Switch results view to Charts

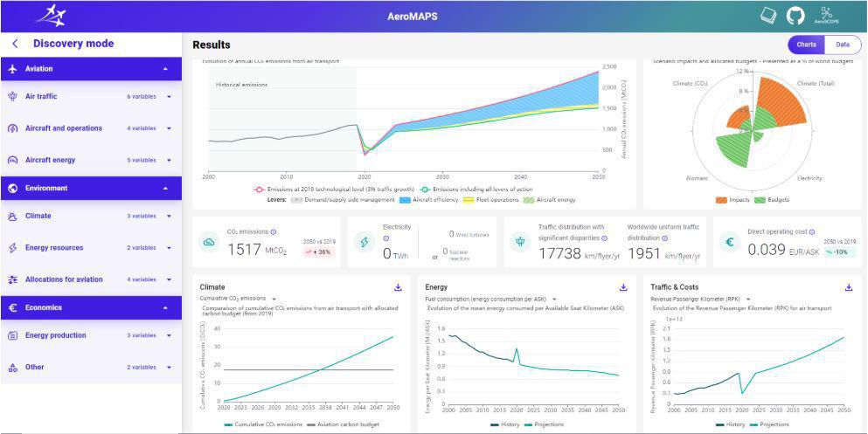pos(807,45)
